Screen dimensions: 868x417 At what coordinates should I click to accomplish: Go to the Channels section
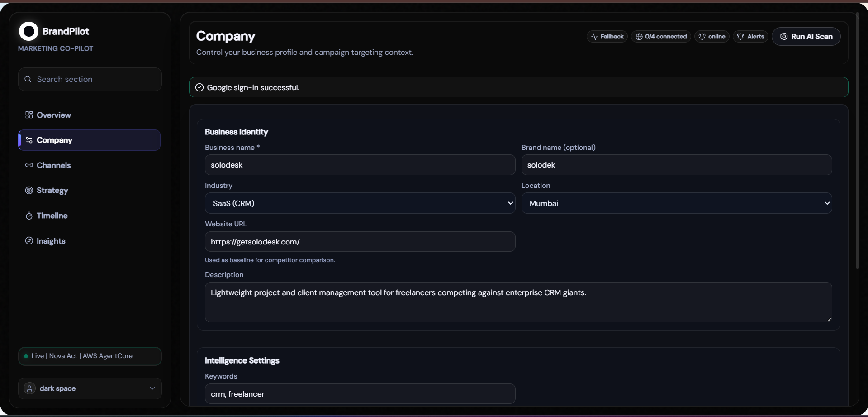pyautogui.click(x=90, y=165)
